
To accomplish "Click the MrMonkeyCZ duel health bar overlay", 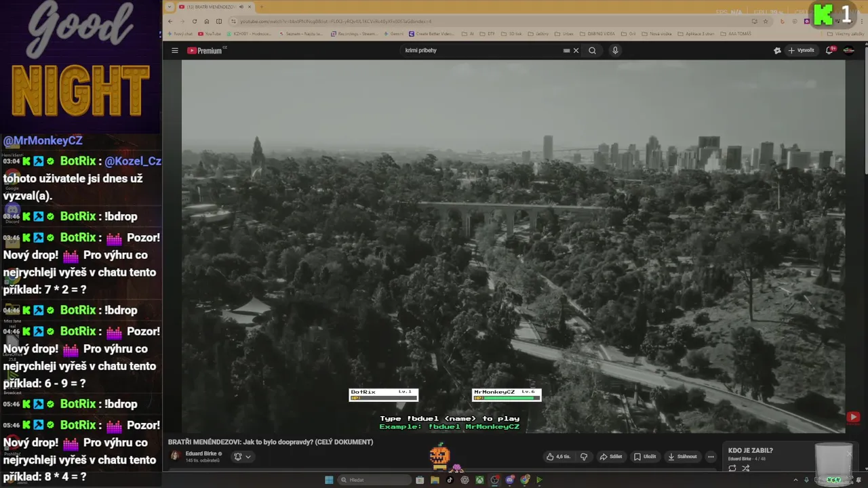I will [x=507, y=394].
